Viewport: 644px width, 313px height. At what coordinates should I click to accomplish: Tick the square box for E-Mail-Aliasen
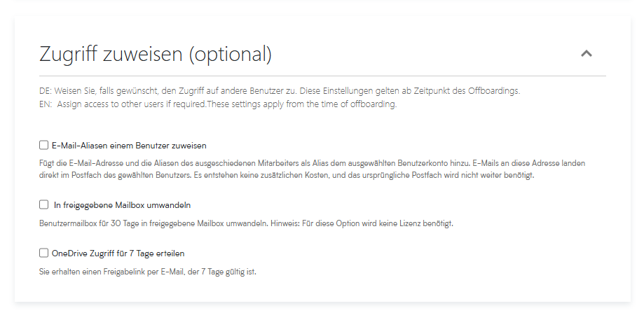click(44, 146)
